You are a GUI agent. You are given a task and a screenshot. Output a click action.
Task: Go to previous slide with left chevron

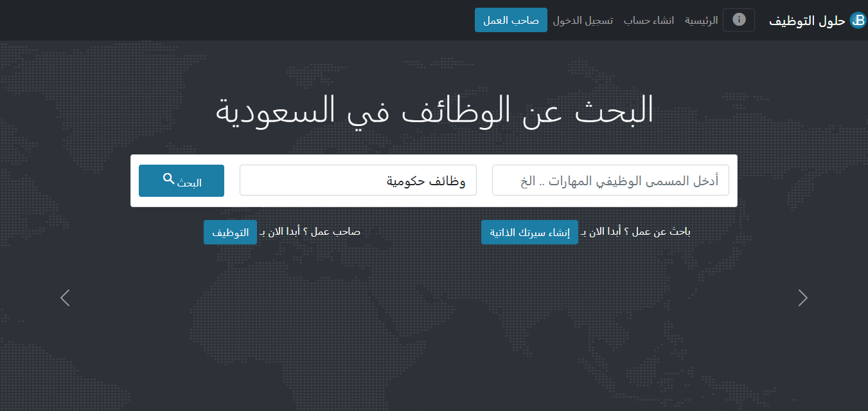(x=65, y=298)
